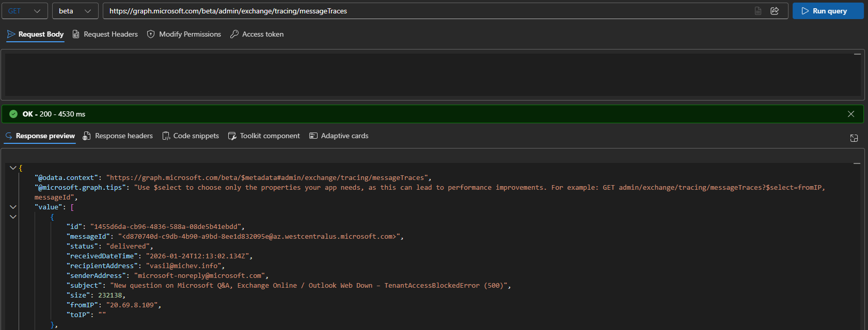Image resolution: width=868 pixels, height=330 pixels.
Task: Open the GET method dropdown
Action: click(25, 11)
